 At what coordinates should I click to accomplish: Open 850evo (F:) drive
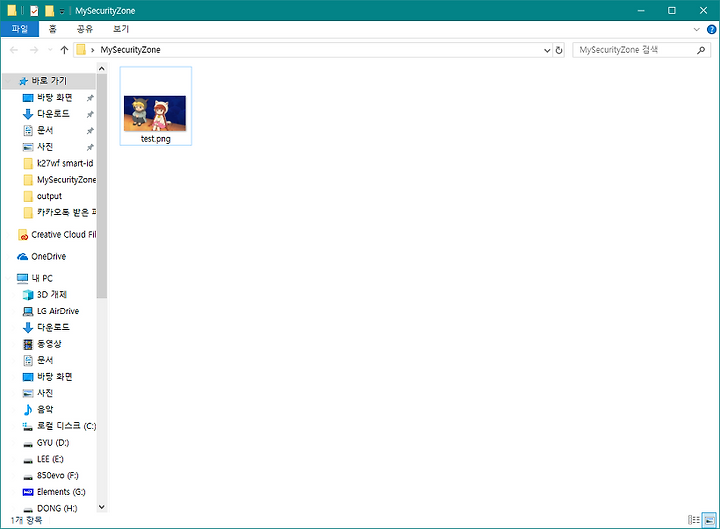tap(57, 475)
